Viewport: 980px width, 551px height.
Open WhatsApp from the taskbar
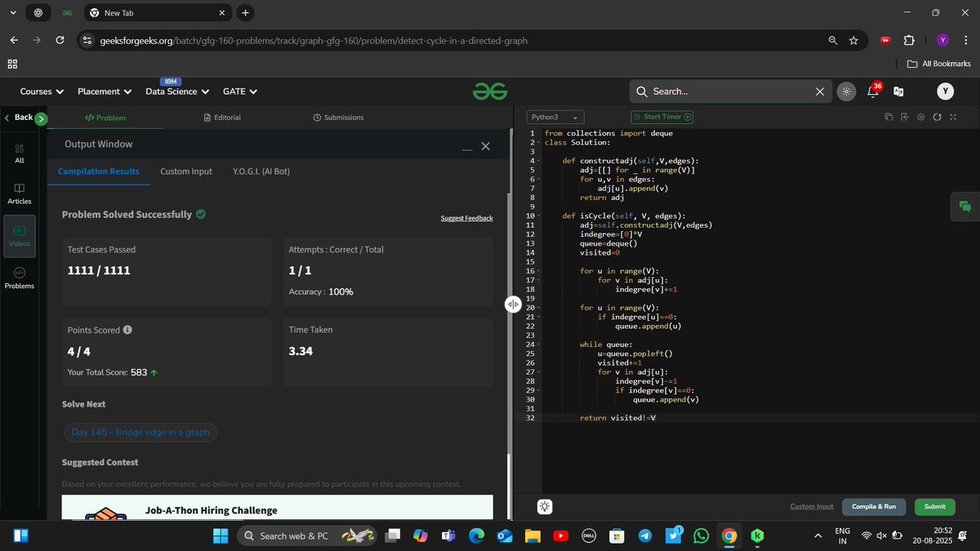(702, 535)
